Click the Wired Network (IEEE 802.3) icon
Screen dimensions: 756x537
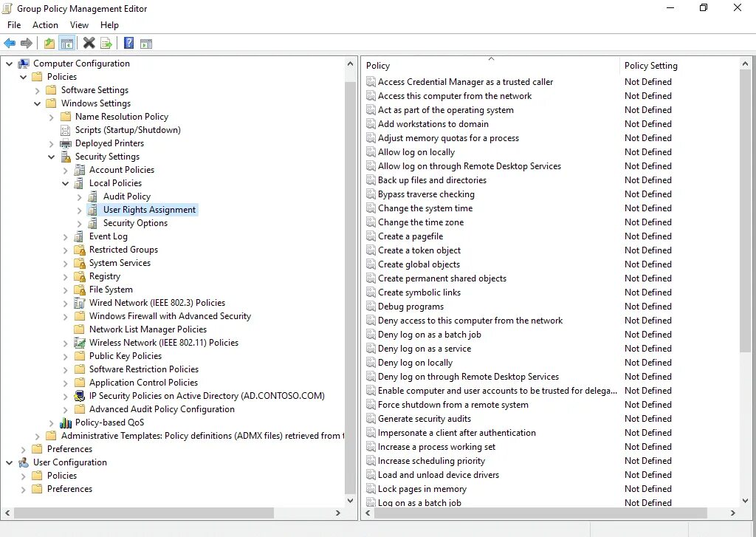[80, 303]
